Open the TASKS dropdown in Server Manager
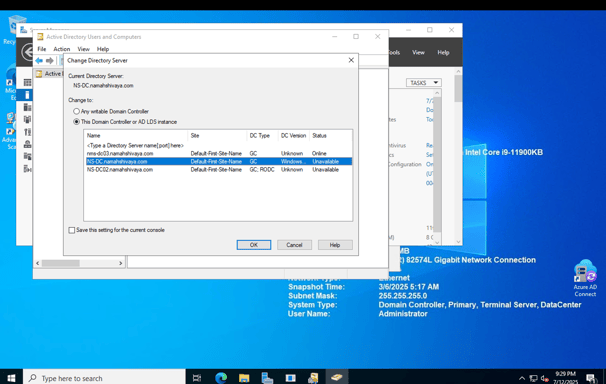This screenshot has width=606, height=384. point(424,83)
